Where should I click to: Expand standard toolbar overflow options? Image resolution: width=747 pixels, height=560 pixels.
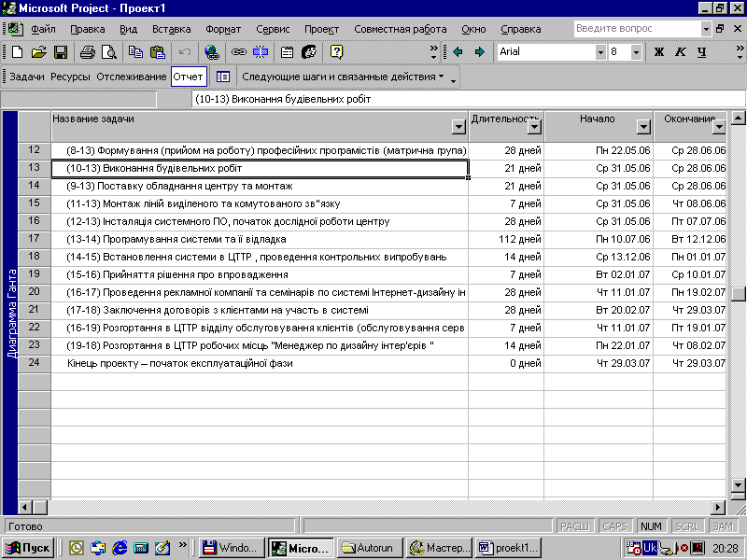click(x=433, y=52)
